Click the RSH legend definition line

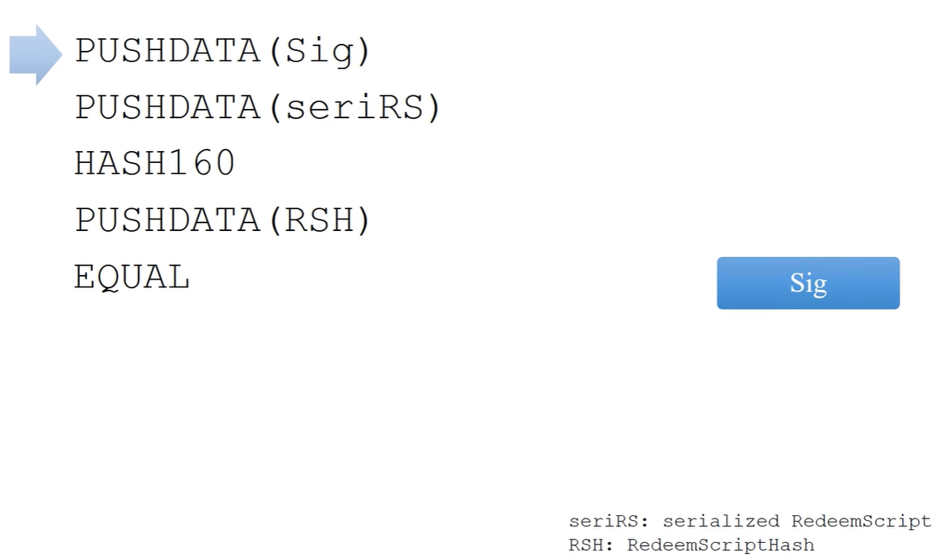tap(691, 544)
